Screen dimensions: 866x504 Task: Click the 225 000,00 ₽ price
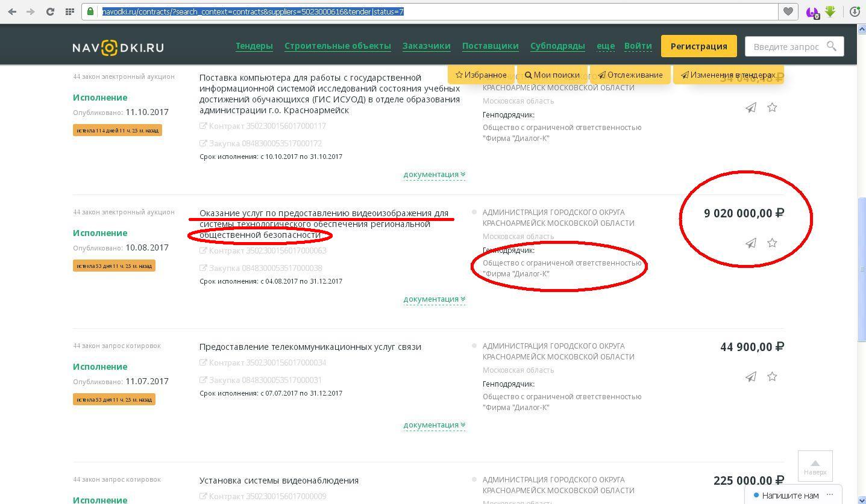pos(748,481)
